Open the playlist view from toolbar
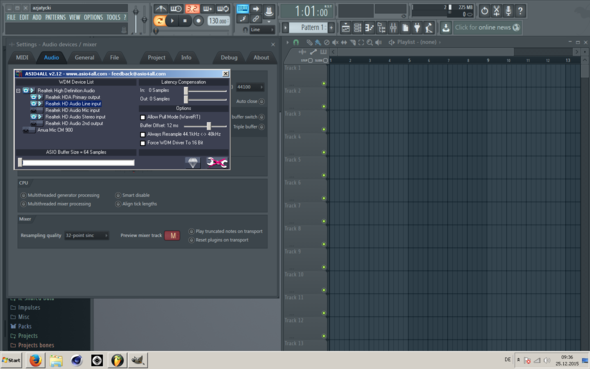Screen dimensions: 590x369 coord(346,27)
